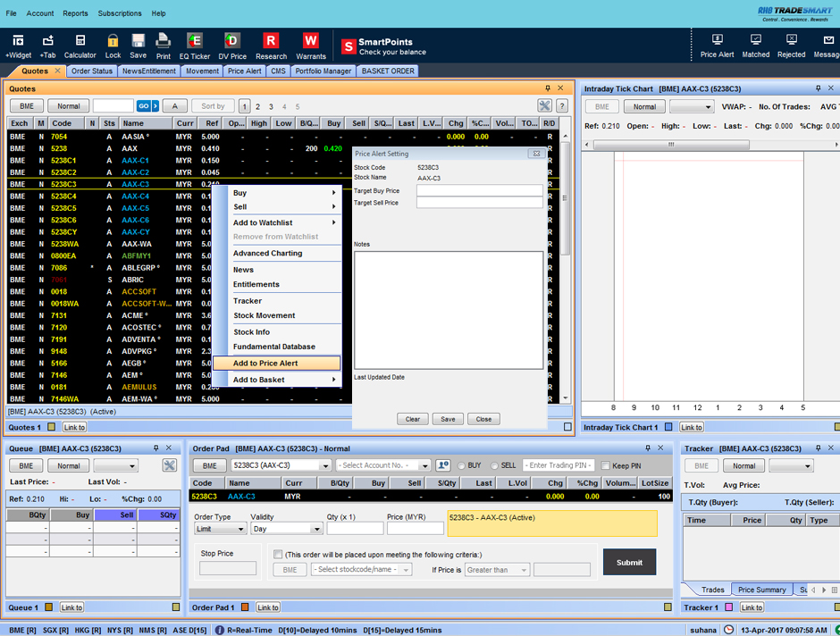Click the account lookup icon in Order Pad
Screen dimensions: 840x636
click(x=443, y=465)
